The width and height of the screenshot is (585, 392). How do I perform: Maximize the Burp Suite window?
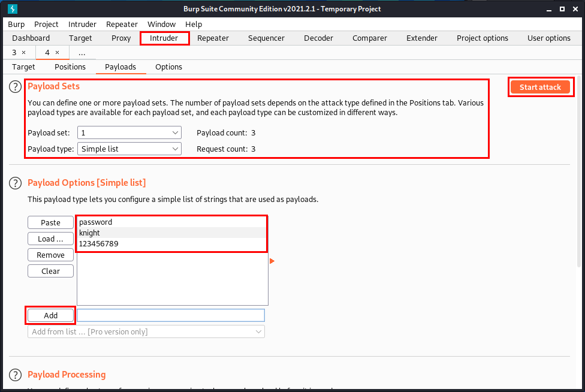tap(562, 9)
